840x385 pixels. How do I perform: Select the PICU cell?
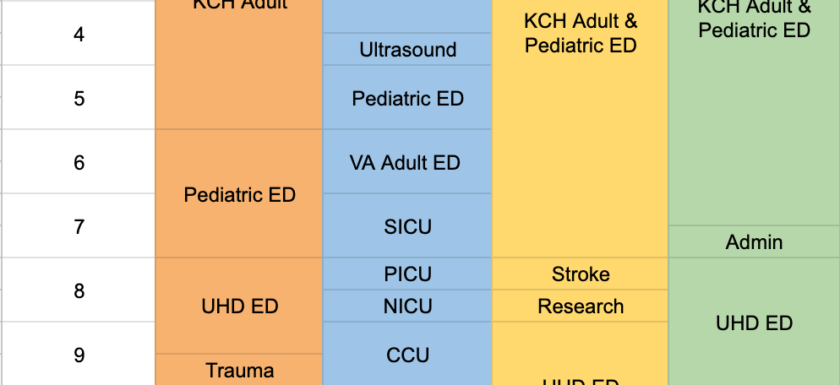pyautogui.click(x=407, y=274)
